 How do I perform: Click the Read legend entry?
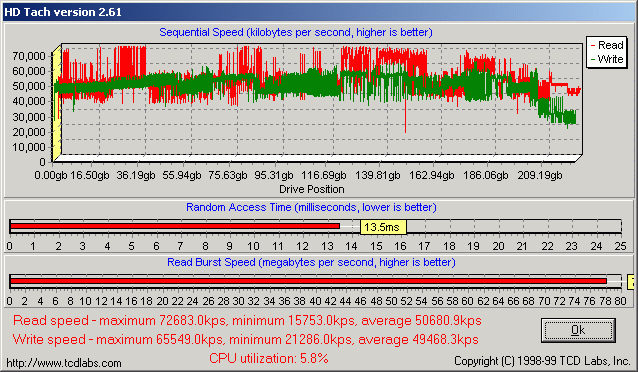pos(607,45)
